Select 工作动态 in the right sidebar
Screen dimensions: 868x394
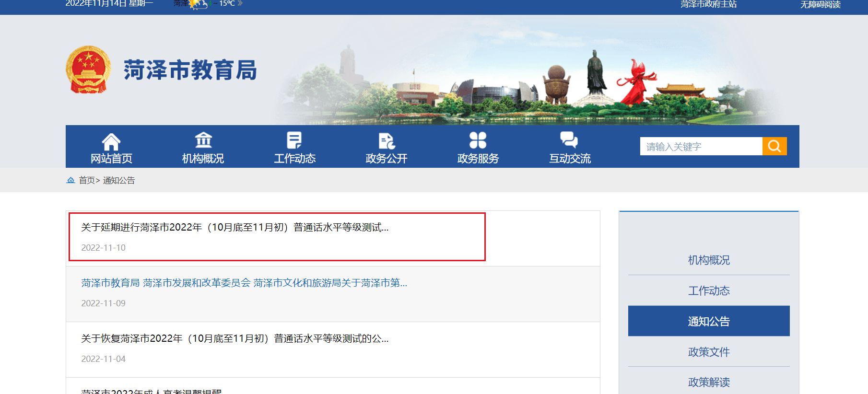point(709,290)
